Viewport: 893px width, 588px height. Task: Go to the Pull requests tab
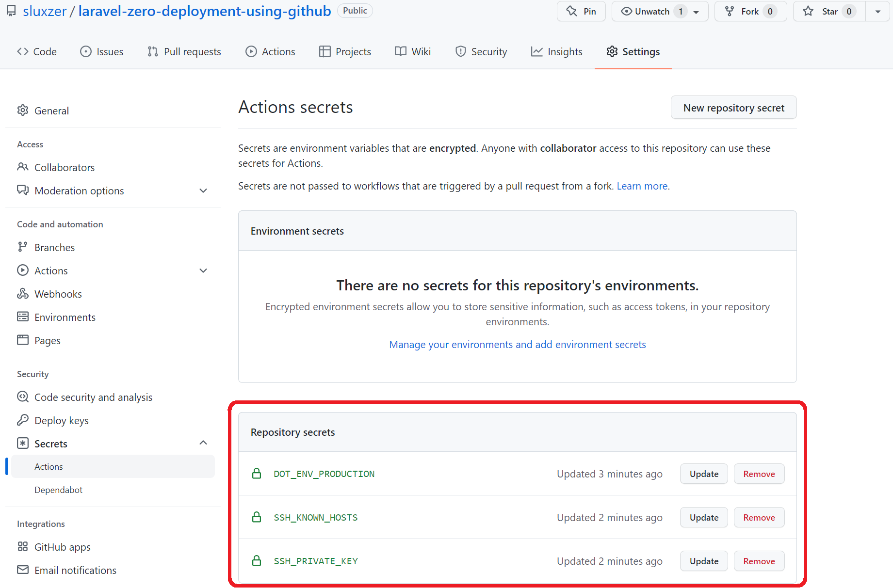click(184, 51)
